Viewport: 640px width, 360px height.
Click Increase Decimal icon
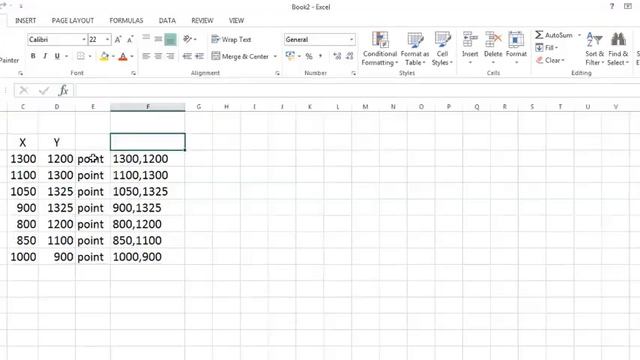tap(337, 56)
